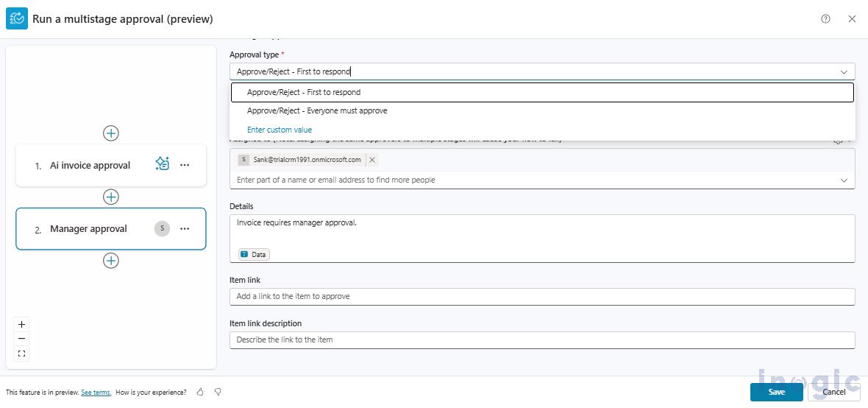Click into the Details text area

[x=542, y=239]
